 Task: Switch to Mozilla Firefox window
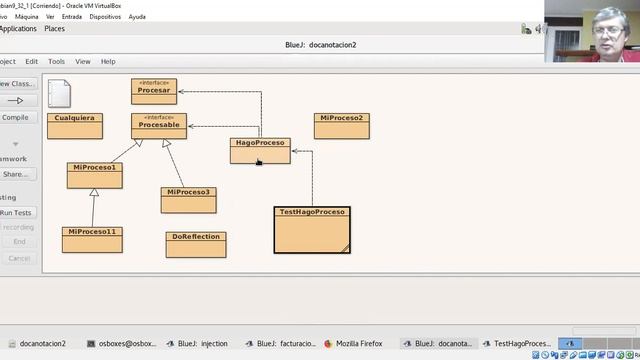353,344
